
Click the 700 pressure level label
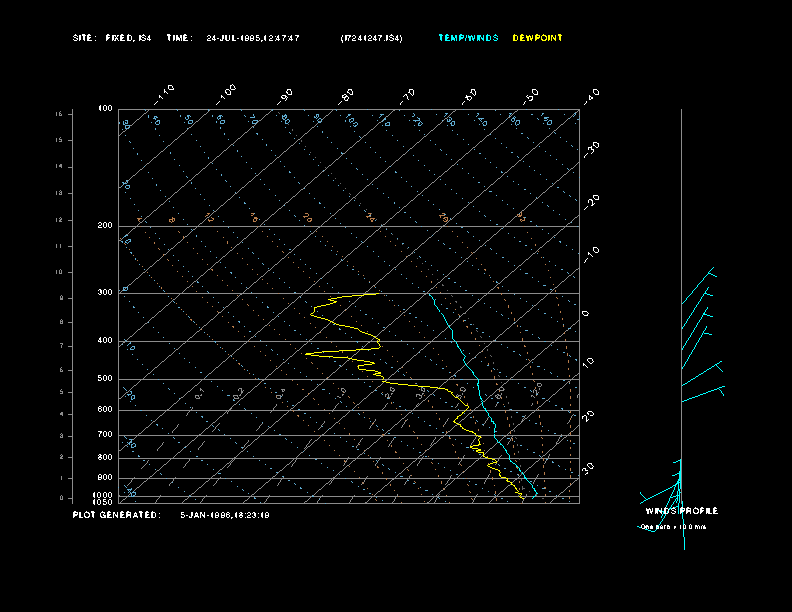(105, 434)
